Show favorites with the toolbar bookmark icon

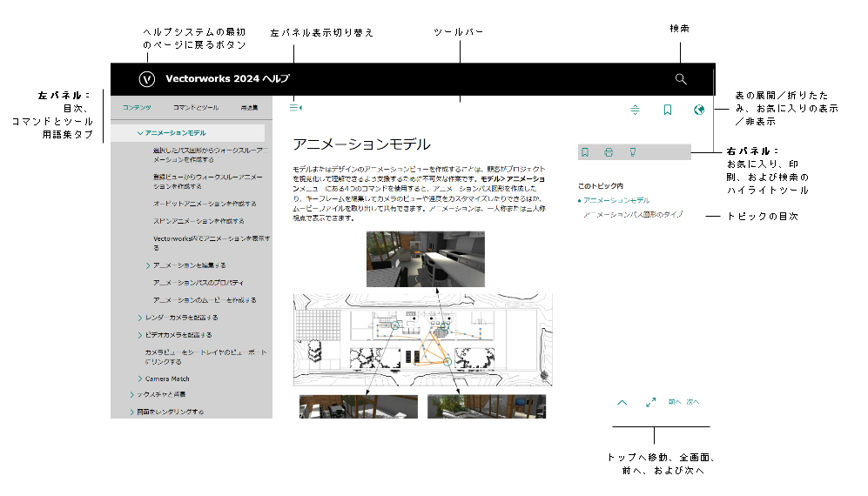tap(668, 110)
